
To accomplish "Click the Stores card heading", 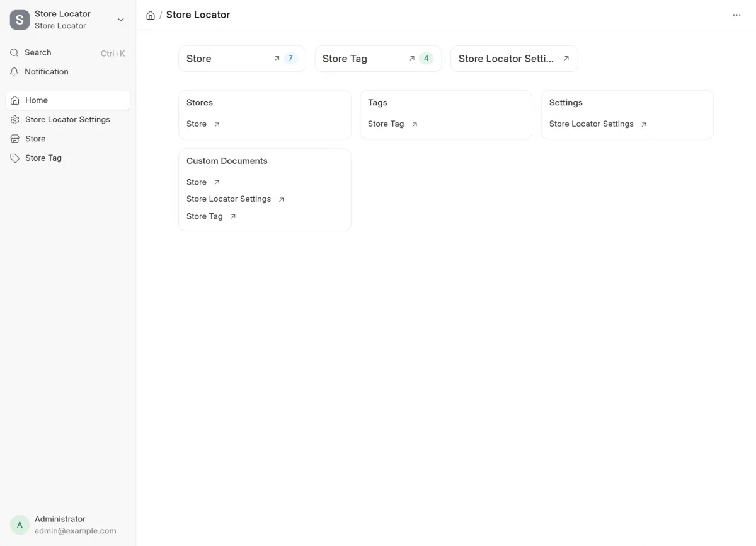I will tap(200, 103).
